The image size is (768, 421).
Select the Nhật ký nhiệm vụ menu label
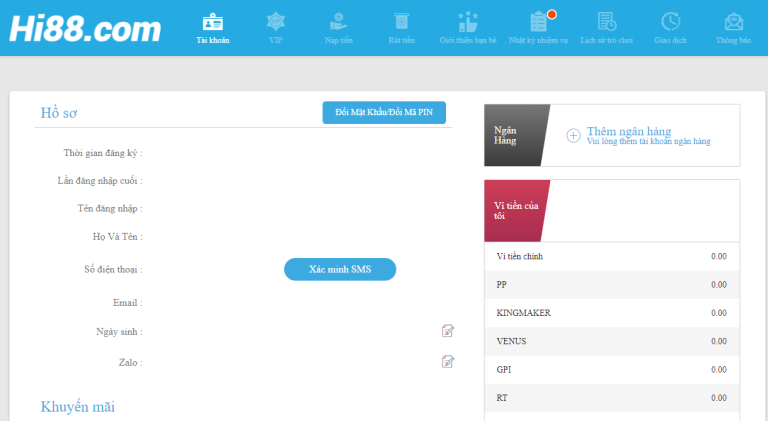[x=538, y=40]
